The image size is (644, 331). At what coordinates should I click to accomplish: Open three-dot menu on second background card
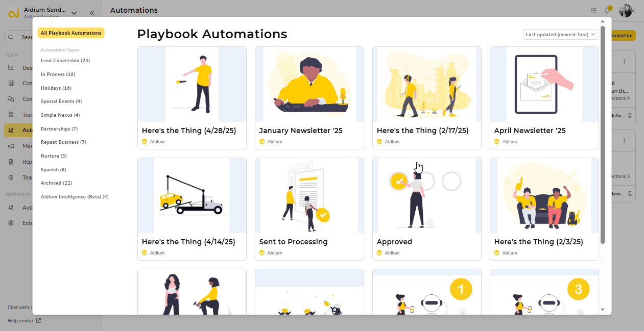click(x=624, y=140)
